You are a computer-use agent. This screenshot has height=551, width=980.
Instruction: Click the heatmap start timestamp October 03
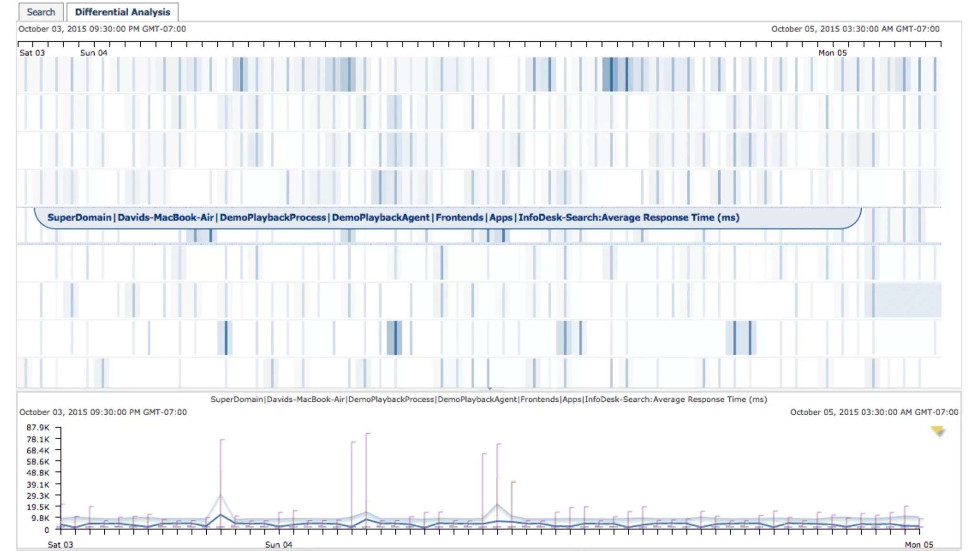point(102,29)
